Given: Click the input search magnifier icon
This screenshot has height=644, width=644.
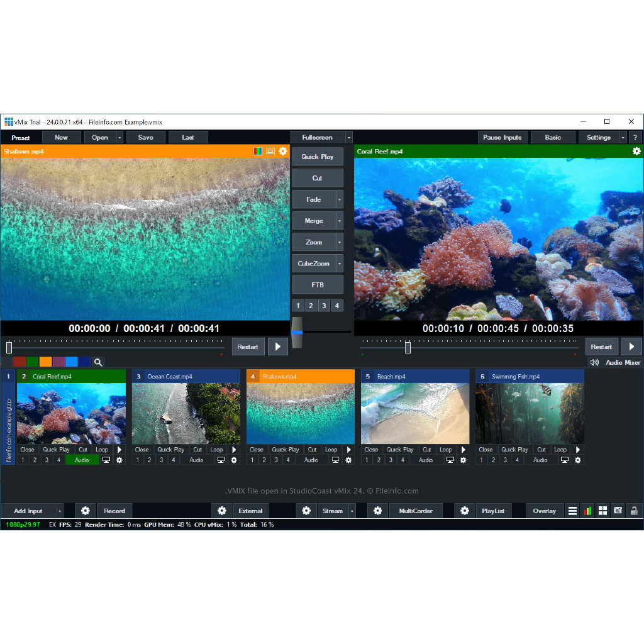Looking at the screenshot, I should (98, 362).
